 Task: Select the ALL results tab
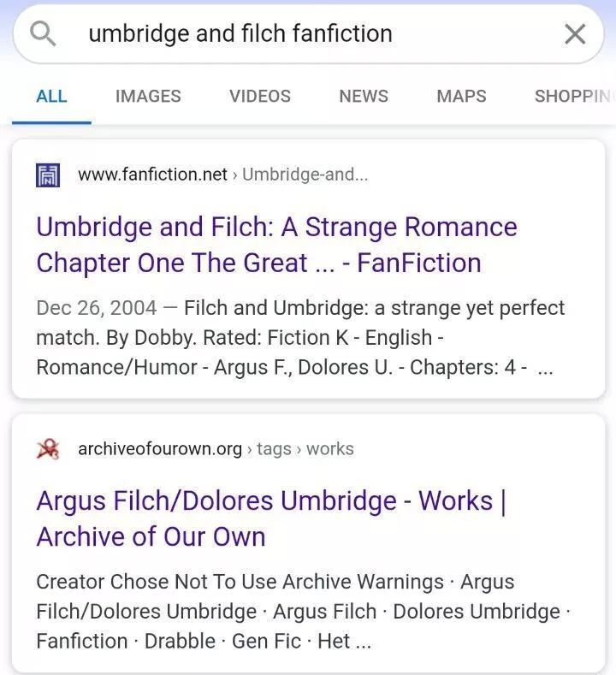point(51,96)
